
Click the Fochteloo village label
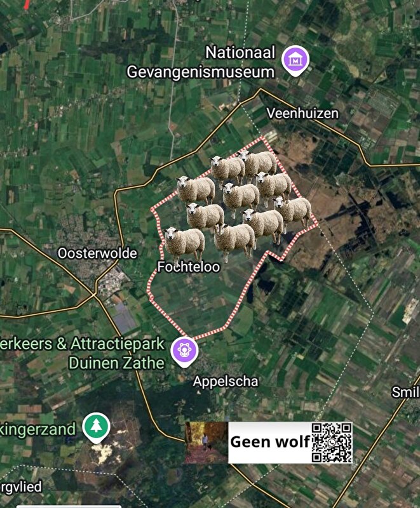[189, 267]
